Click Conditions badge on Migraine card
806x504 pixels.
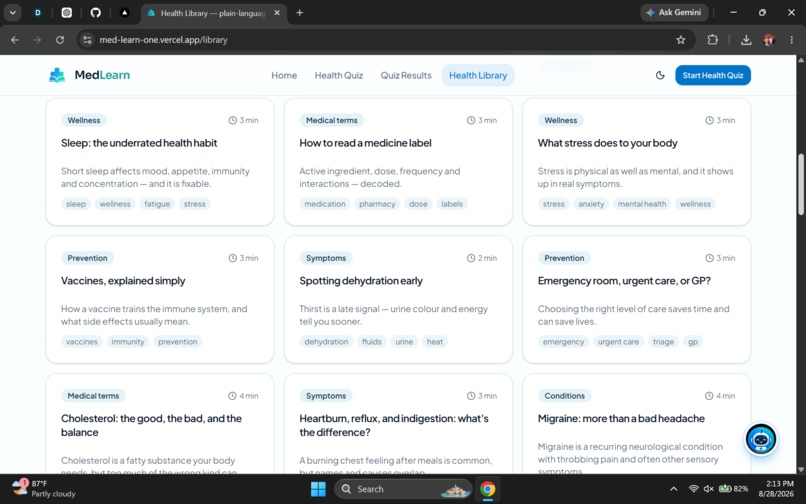click(x=564, y=396)
